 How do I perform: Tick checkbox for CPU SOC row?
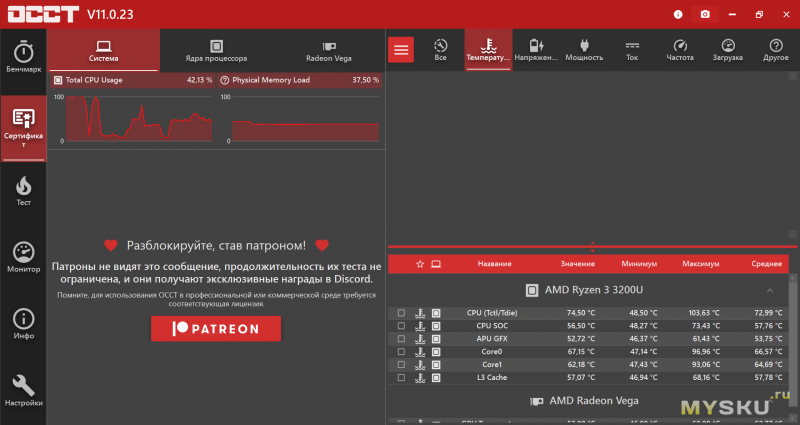click(402, 326)
